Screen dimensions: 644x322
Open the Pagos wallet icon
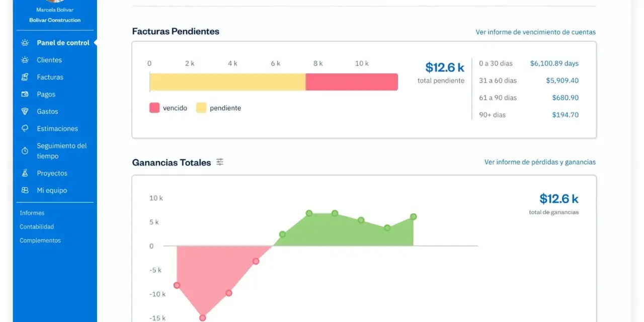25,94
